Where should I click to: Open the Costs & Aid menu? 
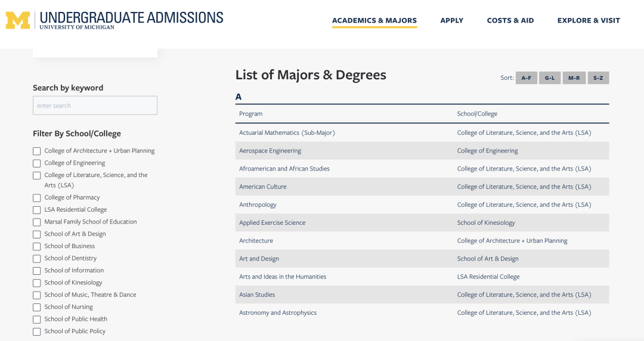coord(510,20)
